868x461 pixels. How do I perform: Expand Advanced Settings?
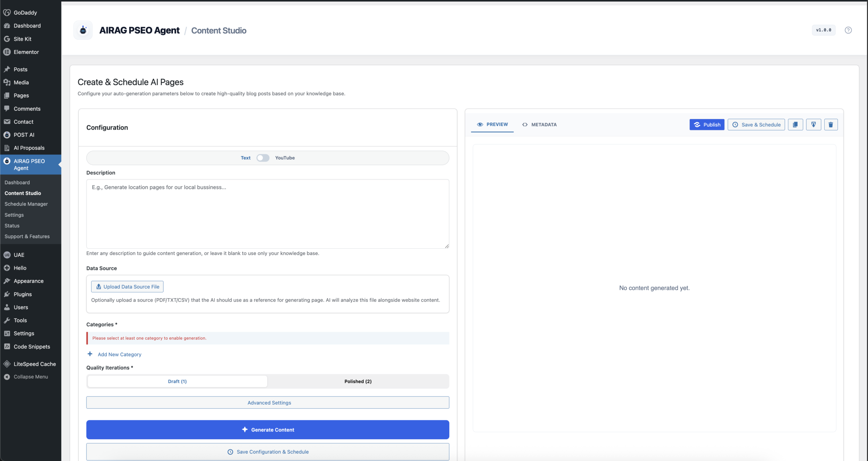tap(268, 403)
